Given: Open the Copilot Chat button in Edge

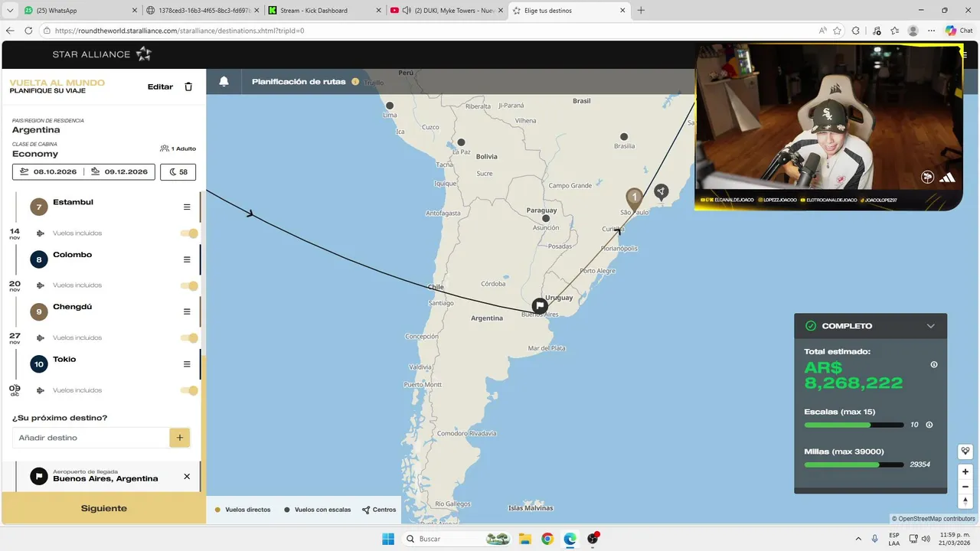Looking at the screenshot, I should pyautogui.click(x=959, y=31).
